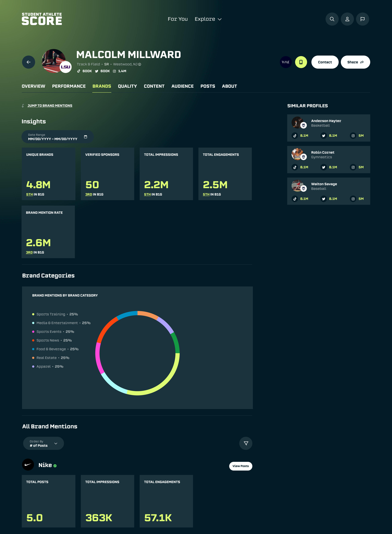Switch to the About tab
This screenshot has height=534, width=392.
tap(229, 86)
